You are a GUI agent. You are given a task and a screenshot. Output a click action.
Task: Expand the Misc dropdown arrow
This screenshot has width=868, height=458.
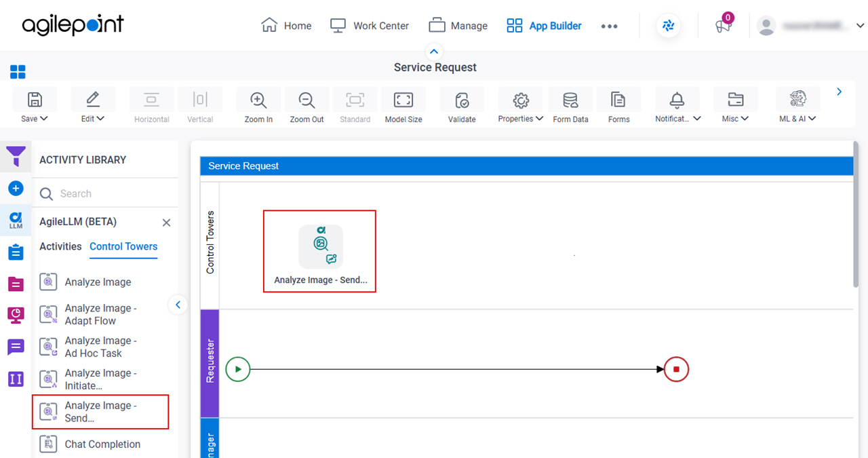pyautogui.click(x=745, y=118)
